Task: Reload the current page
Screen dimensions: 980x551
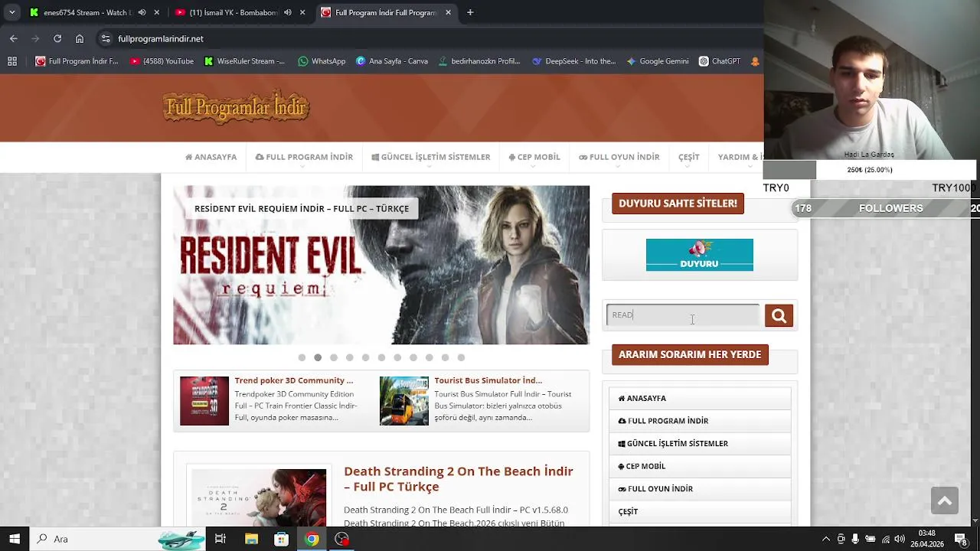Action: [x=57, y=38]
